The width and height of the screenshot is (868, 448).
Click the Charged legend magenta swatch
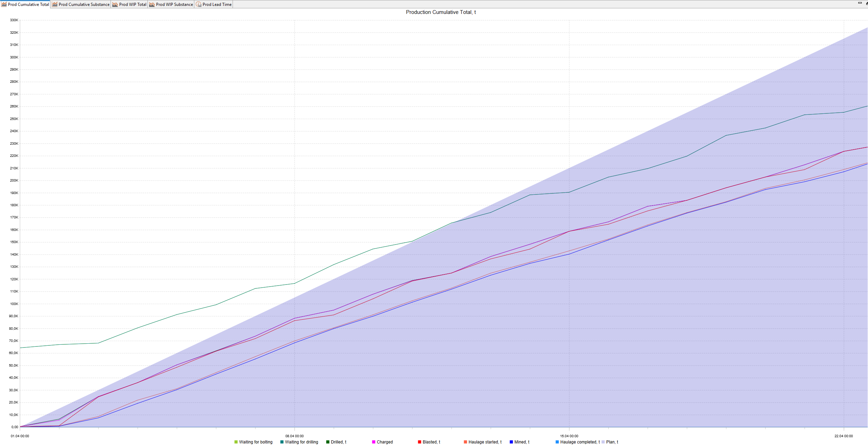(x=374, y=442)
